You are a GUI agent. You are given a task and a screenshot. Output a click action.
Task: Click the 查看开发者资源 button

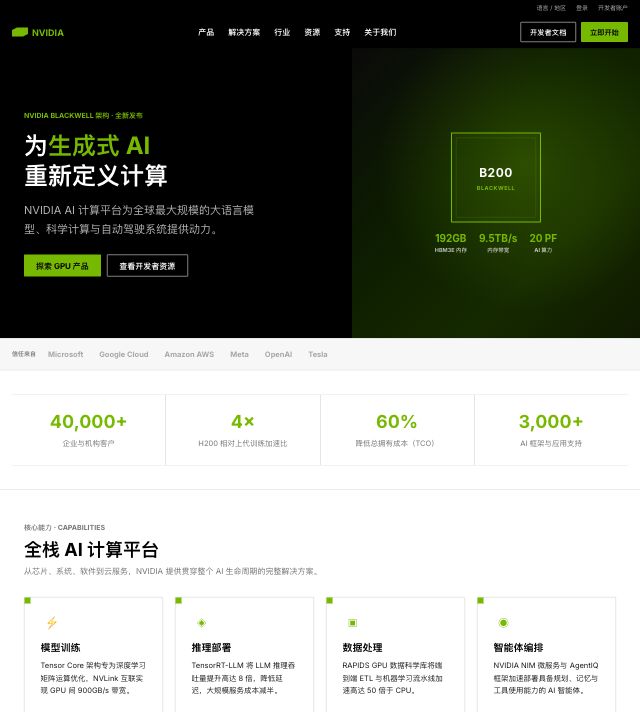(x=147, y=266)
